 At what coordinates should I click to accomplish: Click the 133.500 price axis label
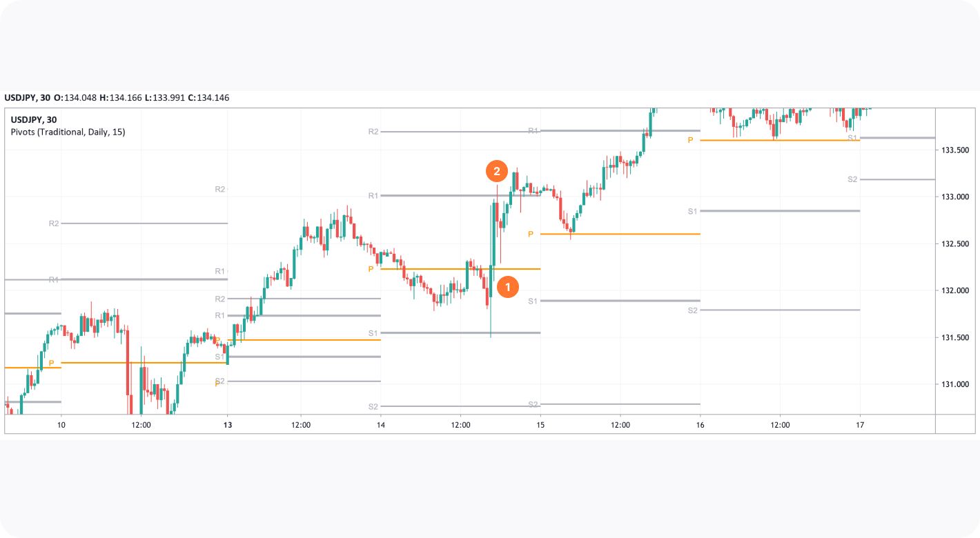click(x=956, y=150)
